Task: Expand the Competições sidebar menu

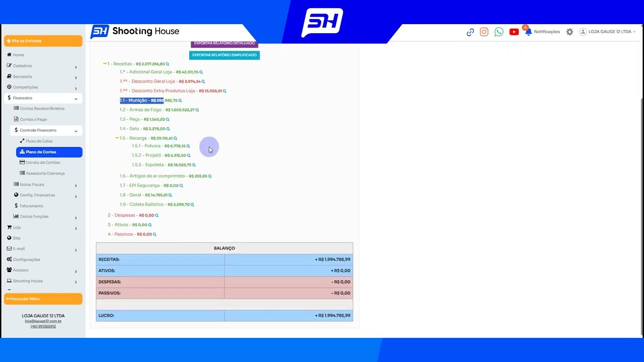Action: 43,87
